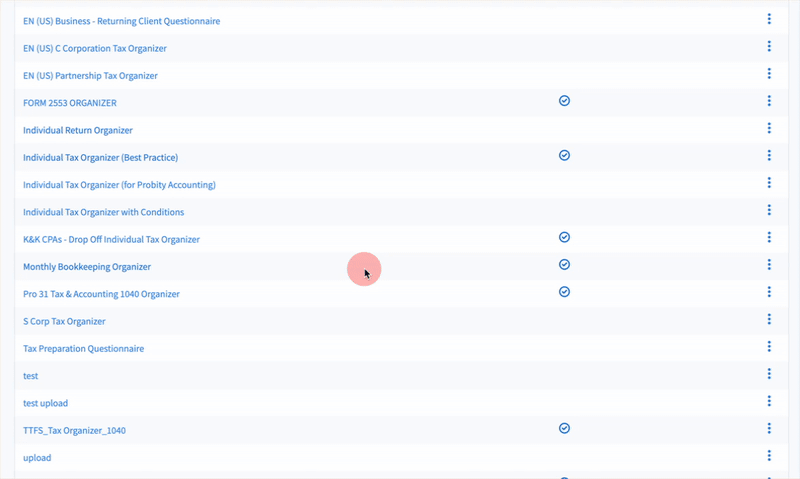This screenshot has width=800, height=479.
Task: Open the template named upload
Action: (37, 458)
